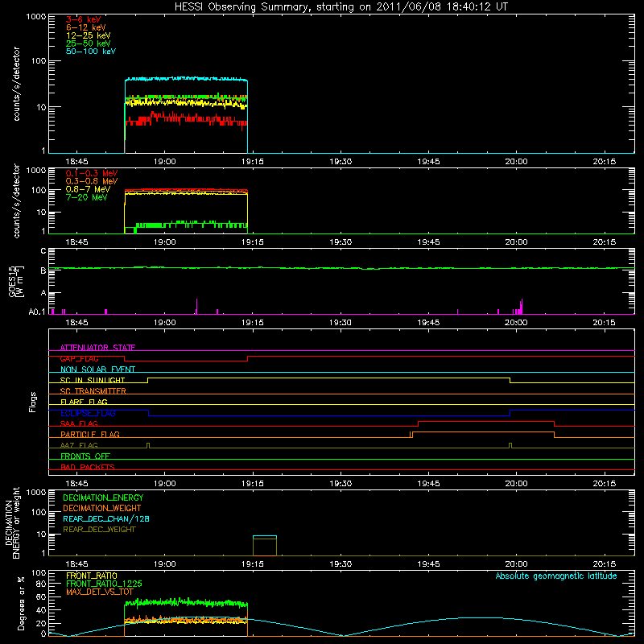Click the HESSI Observing Summary title text
Image resolution: width=644 pixels, height=644 pixels.
(x=341, y=7)
